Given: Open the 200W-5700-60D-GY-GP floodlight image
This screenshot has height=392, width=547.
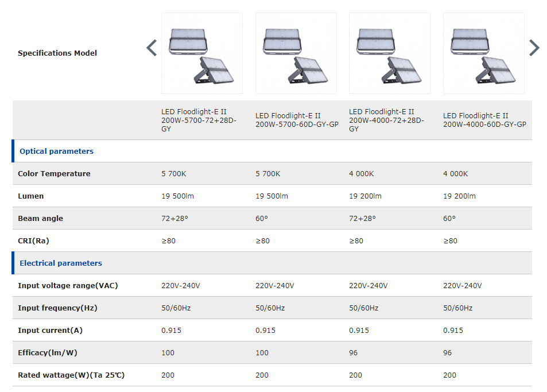Looking at the screenshot, I should click(x=296, y=53).
